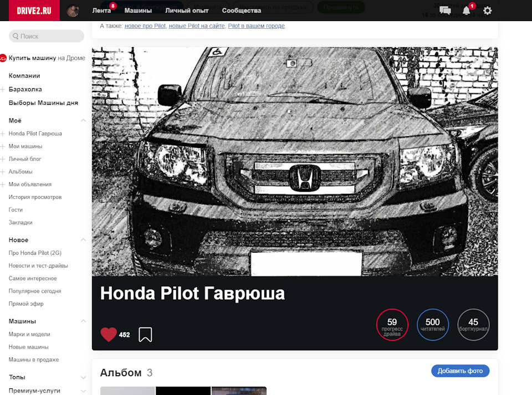Viewport: 532px width, 395px height.
Task: Collapse the Машины sidebar section
Action: 83,321
